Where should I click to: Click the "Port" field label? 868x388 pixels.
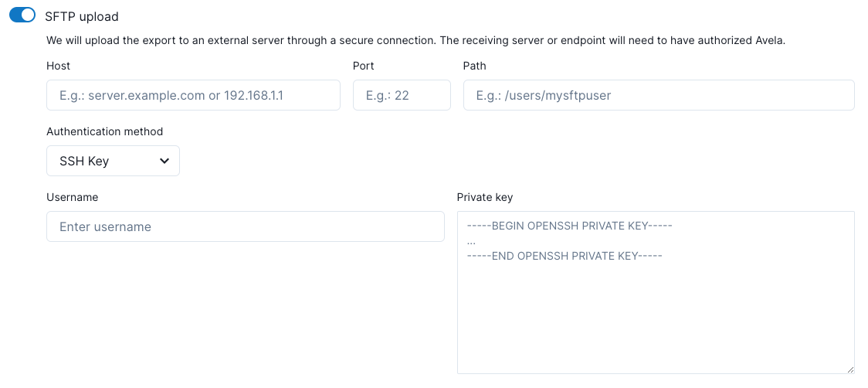364,66
